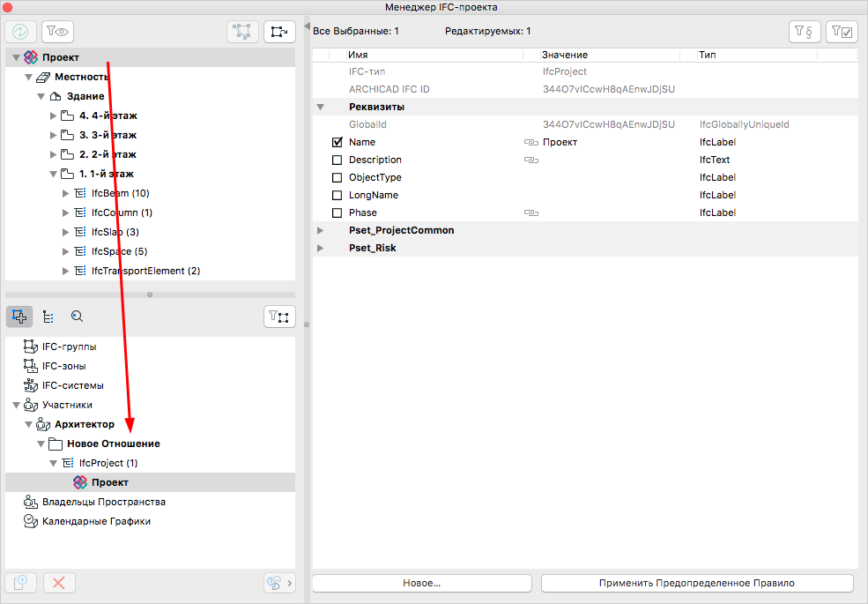Click Применить Предопределенное Правило button
Image resolution: width=868 pixels, height=604 pixels.
click(697, 583)
